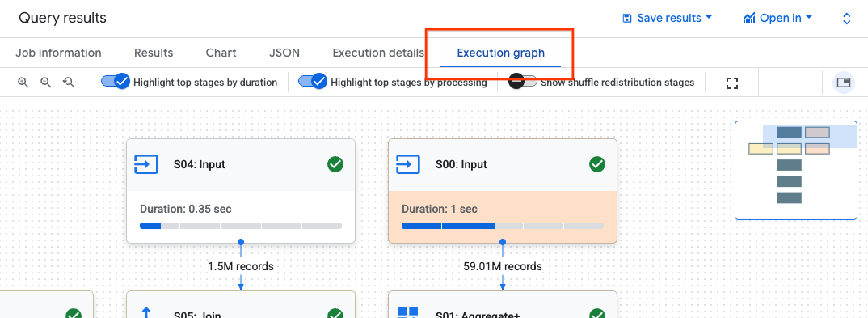This screenshot has width=868, height=318.
Task: Open the Open in dropdown
Action: [777, 19]
